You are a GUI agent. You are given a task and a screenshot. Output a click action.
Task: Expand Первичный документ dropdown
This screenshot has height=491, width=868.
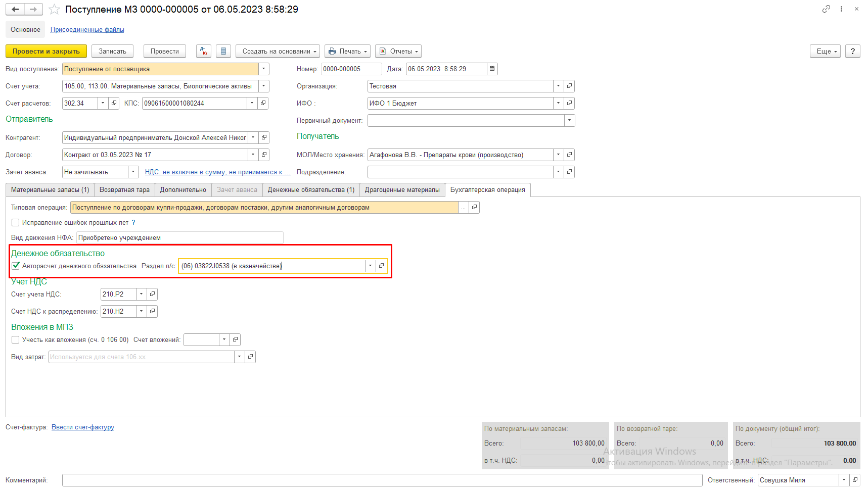click(x=570, y=120)
